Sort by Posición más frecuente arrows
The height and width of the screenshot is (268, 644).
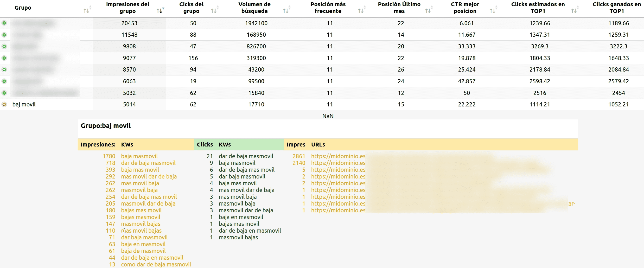coord(361,10)
